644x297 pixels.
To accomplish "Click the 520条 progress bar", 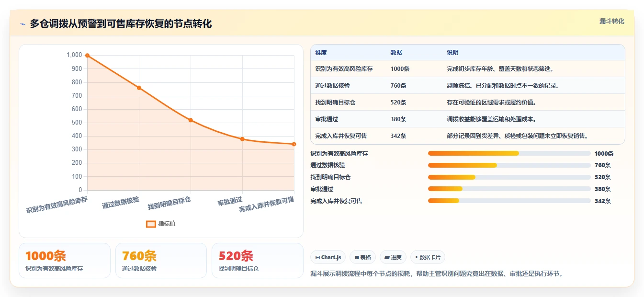I will 509,177.
